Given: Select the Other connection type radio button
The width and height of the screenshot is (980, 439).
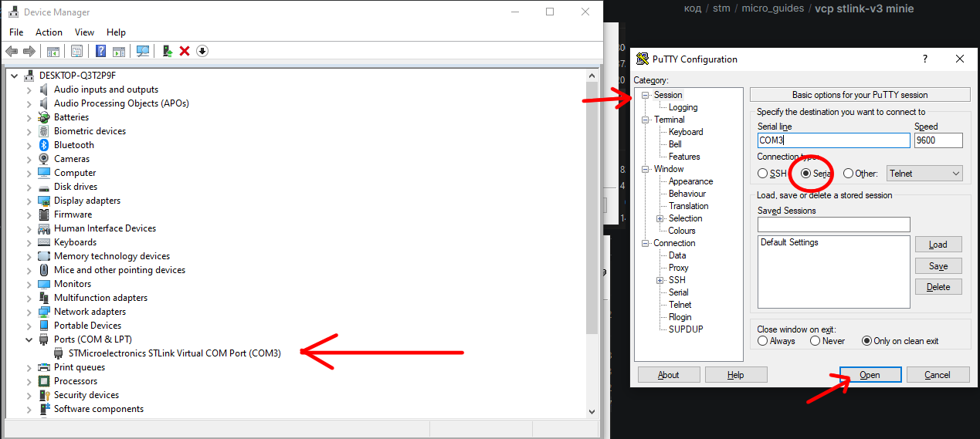Looking at the screenshot, I should [x=848, y=174].
